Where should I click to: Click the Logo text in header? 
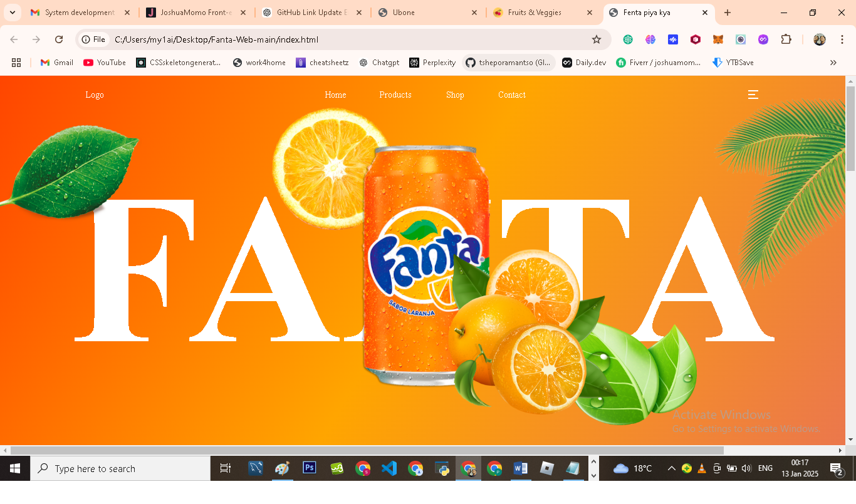click(95, 95)
